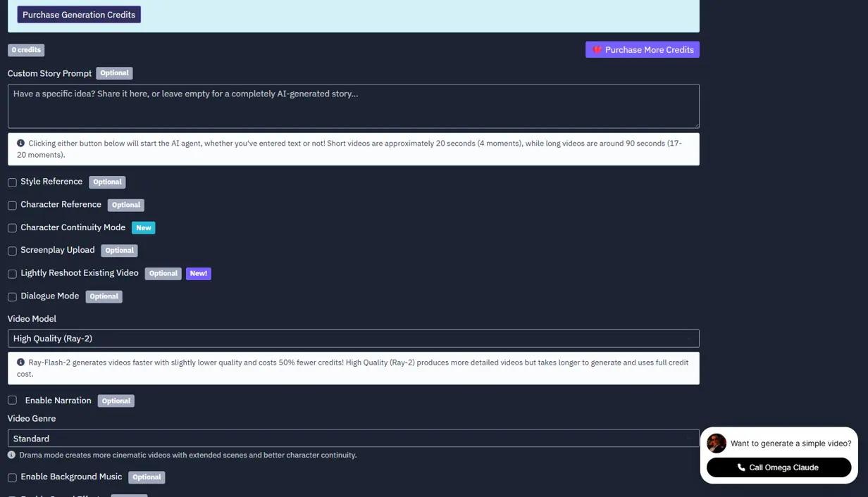Click the Optional badge beside Screenplay Upload

click(x=119, y=251)
